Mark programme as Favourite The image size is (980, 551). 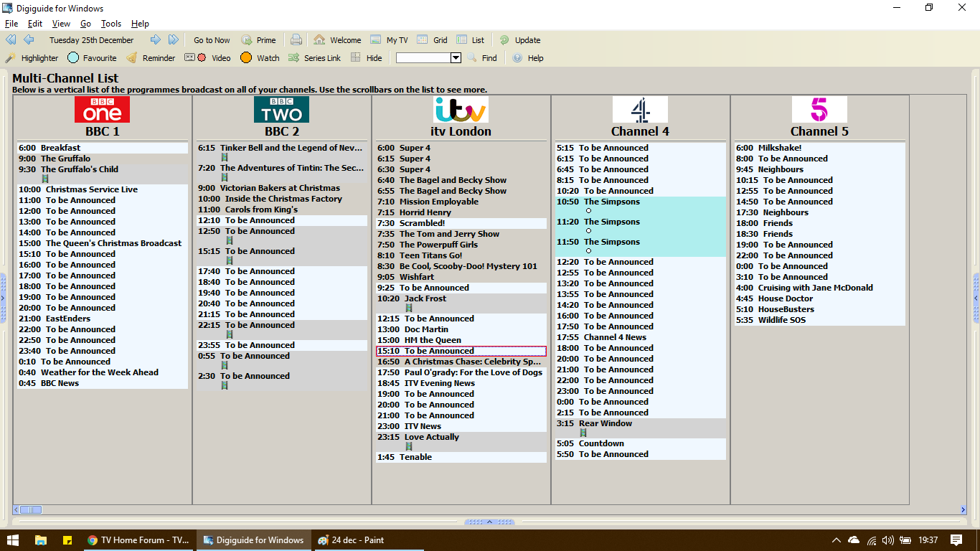[92, 58]
